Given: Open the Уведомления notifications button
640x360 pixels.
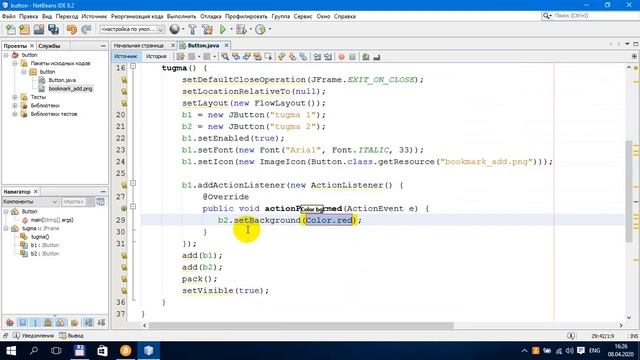Looking at the screenshot, I should 33,336.
